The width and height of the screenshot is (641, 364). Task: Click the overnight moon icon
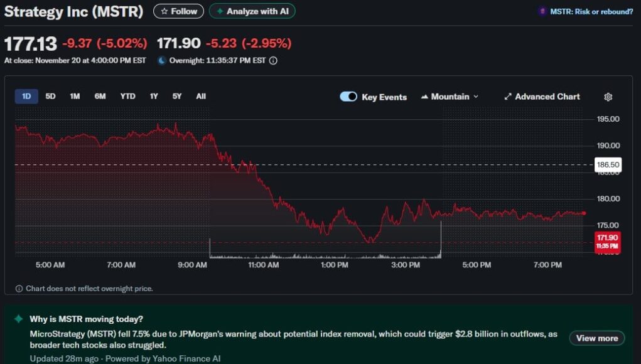coord(162,61)
